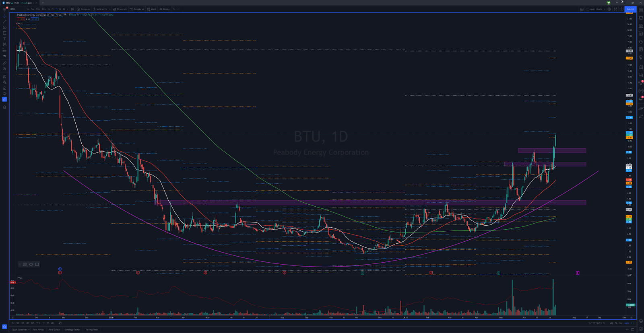Viewport: 644px width, 333px height.
Task: Select the crosshair cursor tool
Action: 4,16
